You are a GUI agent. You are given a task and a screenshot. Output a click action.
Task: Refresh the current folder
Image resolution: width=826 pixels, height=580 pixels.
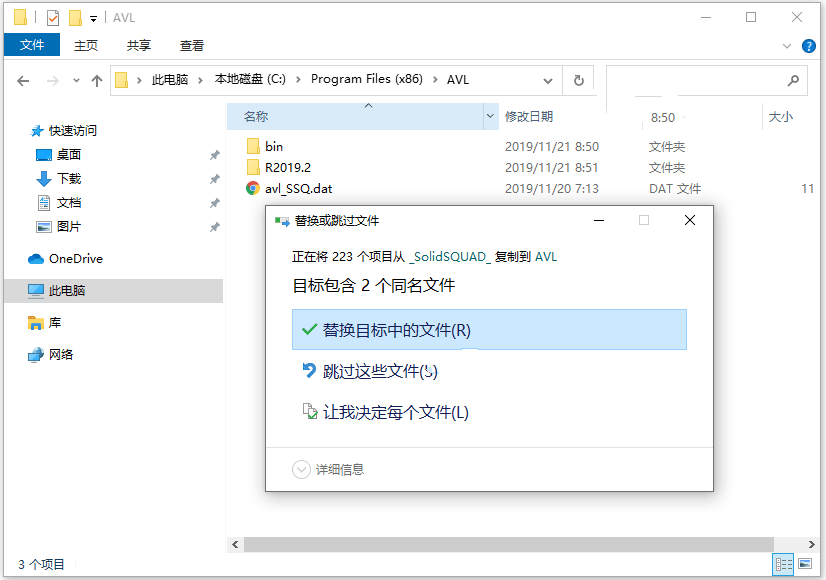pyautogui.click(x=578, y=81)
